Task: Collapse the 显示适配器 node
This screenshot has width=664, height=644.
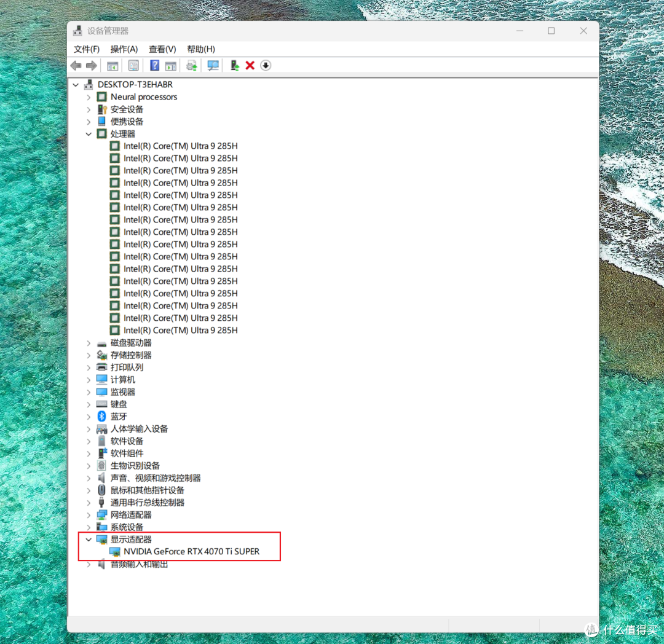Action: [89, 540]
